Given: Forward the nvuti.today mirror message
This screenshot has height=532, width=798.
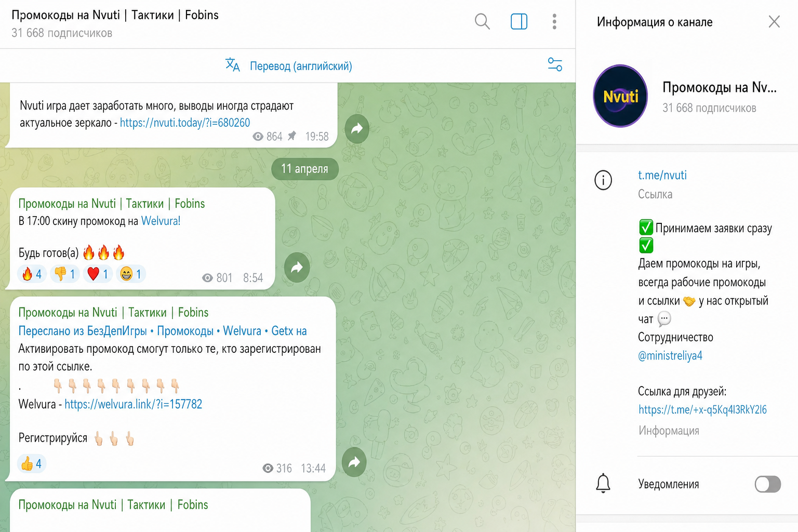Looking at the screenshot, I should [x=356, y=128].
